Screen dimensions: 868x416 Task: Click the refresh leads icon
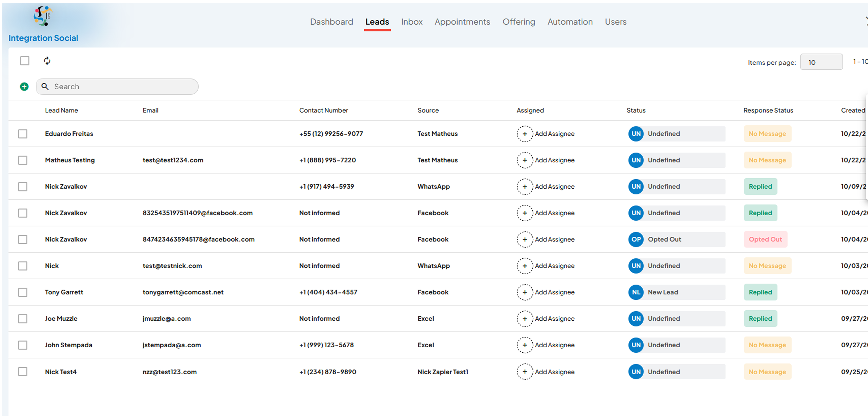tap(47, 61)
